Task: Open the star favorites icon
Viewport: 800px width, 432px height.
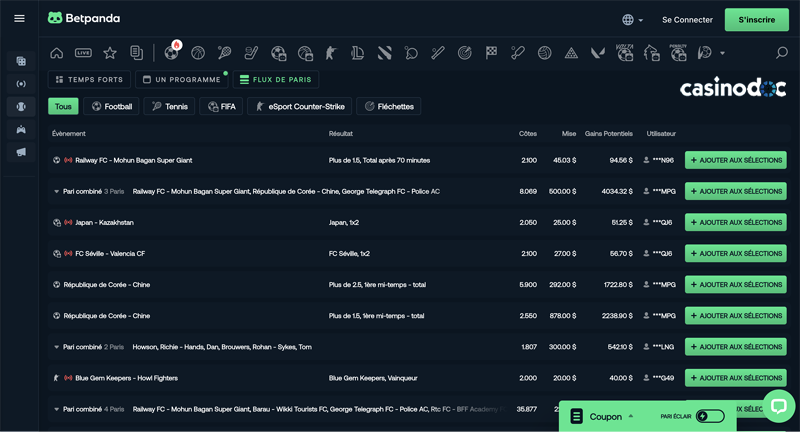Action: click(x=110, y=53)
